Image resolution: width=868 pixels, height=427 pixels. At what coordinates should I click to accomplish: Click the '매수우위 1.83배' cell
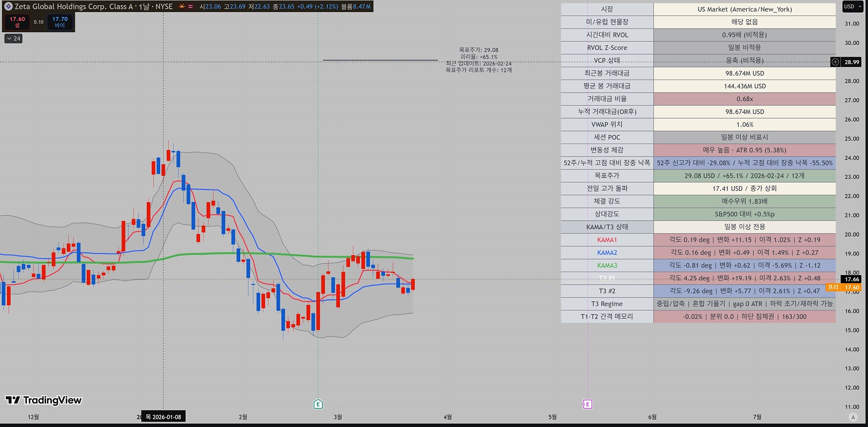745,201
